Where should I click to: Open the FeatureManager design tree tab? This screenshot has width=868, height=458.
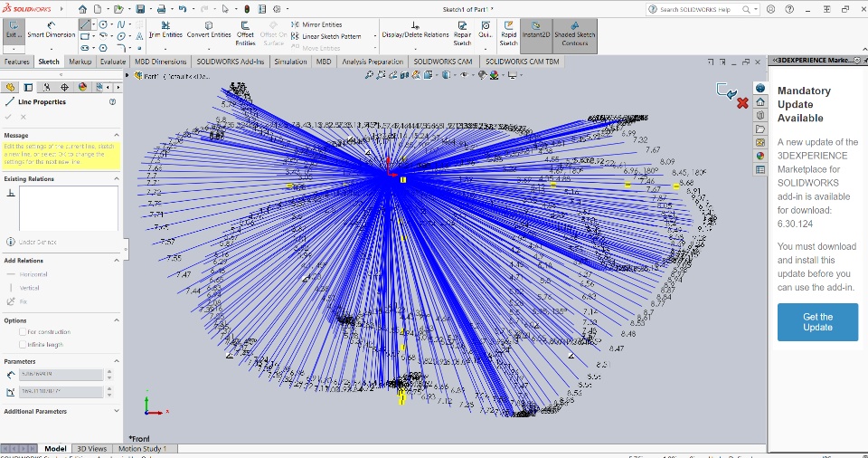(x=10, y=87)
